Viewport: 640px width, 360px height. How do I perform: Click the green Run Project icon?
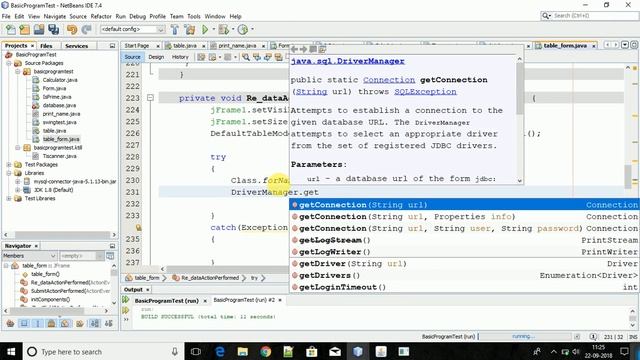(x=205, y=29)
